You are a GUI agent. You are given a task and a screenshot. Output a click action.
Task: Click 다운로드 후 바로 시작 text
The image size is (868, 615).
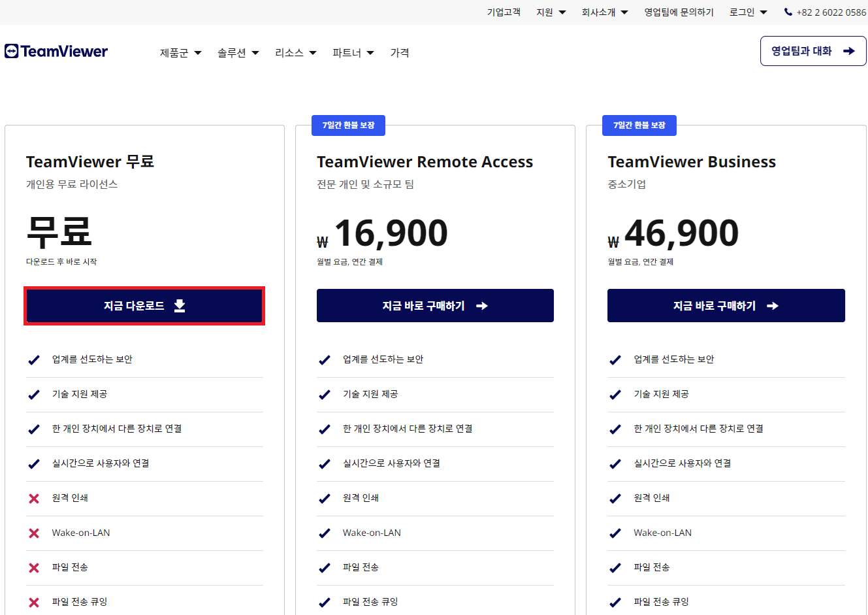(x=61, y=262)
